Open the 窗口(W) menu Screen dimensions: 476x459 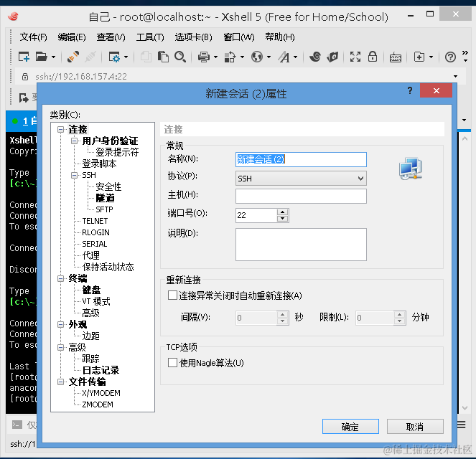[239, 37]
